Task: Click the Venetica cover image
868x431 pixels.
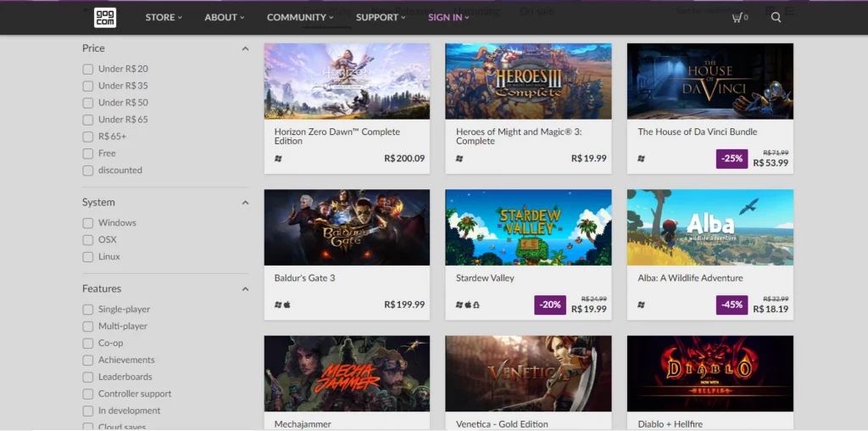Action: [529, 374]
